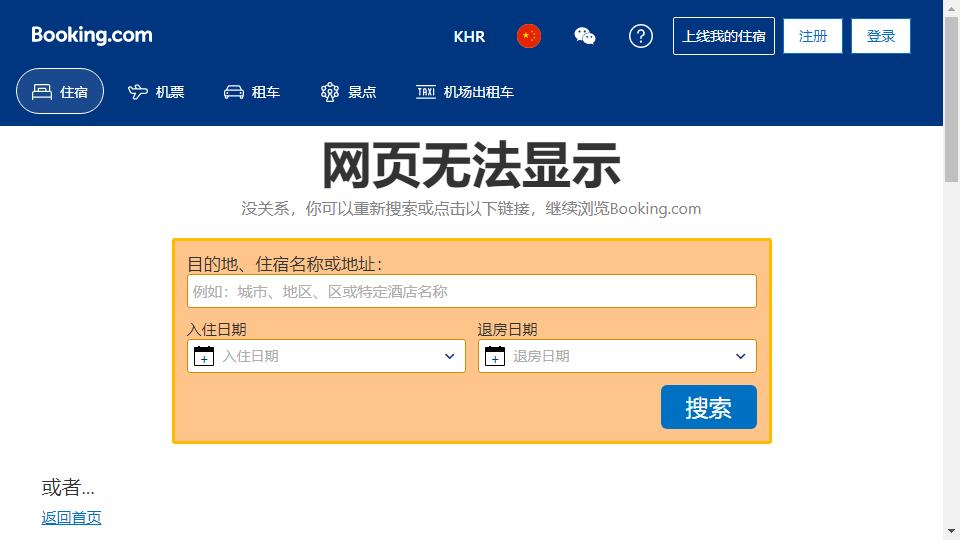
Task: Select the 景点 attractions tab
Action: [x=348, y=92]
